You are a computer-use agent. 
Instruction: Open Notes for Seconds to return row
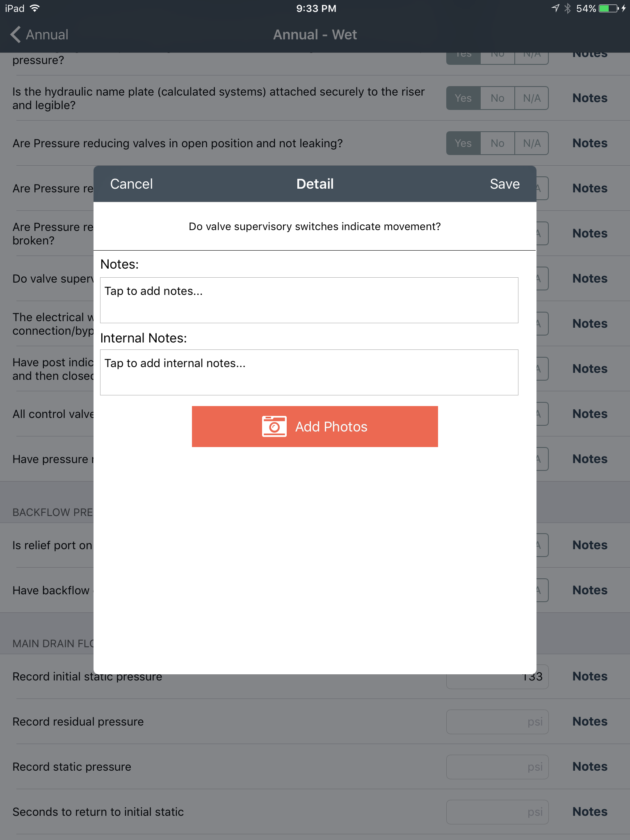[x=590, y=812]
